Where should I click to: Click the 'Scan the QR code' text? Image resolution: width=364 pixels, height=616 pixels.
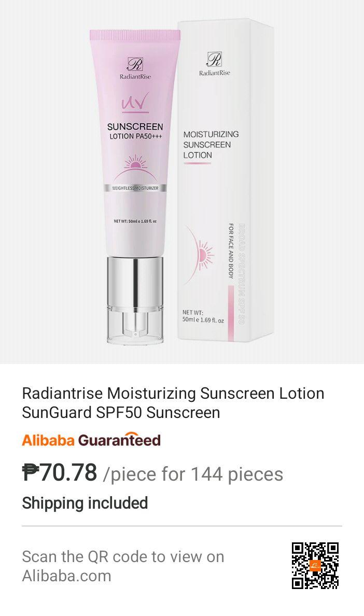click(x=123, y=566)
